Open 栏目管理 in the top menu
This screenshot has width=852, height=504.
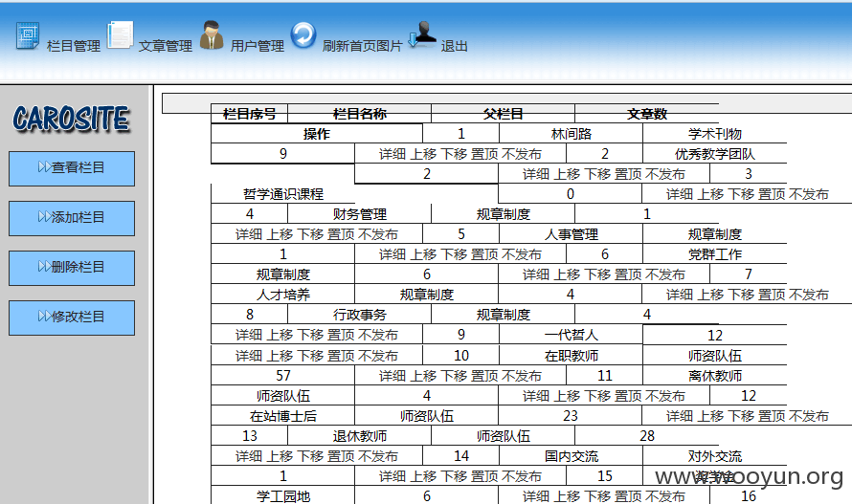[x=74, y=46]
